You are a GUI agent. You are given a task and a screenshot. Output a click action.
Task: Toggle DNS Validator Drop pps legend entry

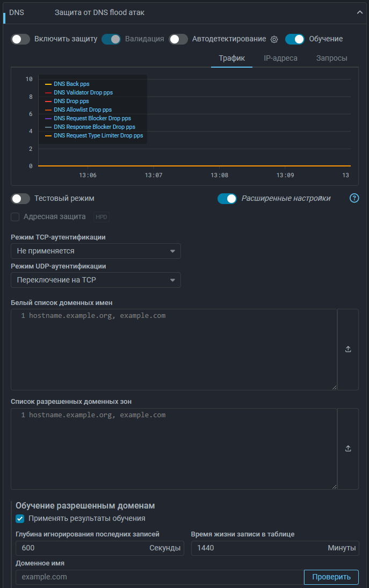click(x=83, y=92)
